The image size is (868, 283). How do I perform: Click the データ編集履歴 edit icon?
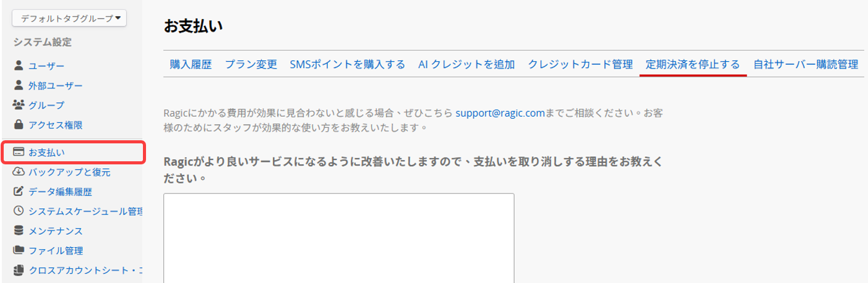19,192
